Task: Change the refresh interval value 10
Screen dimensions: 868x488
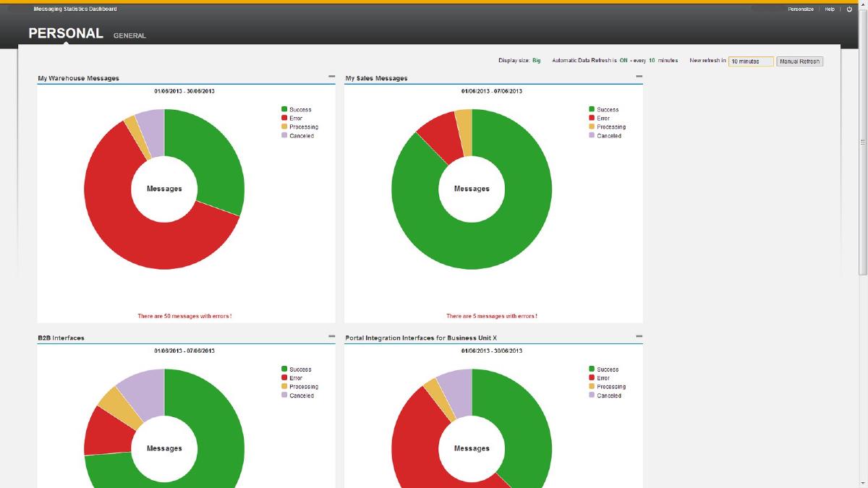Action: (x=652, y=61)
